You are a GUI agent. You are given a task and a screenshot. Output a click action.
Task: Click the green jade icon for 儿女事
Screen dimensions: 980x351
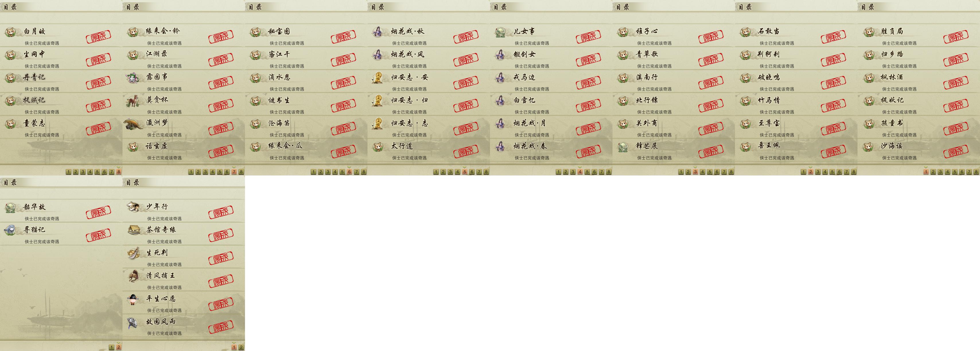tap(500, 32)
